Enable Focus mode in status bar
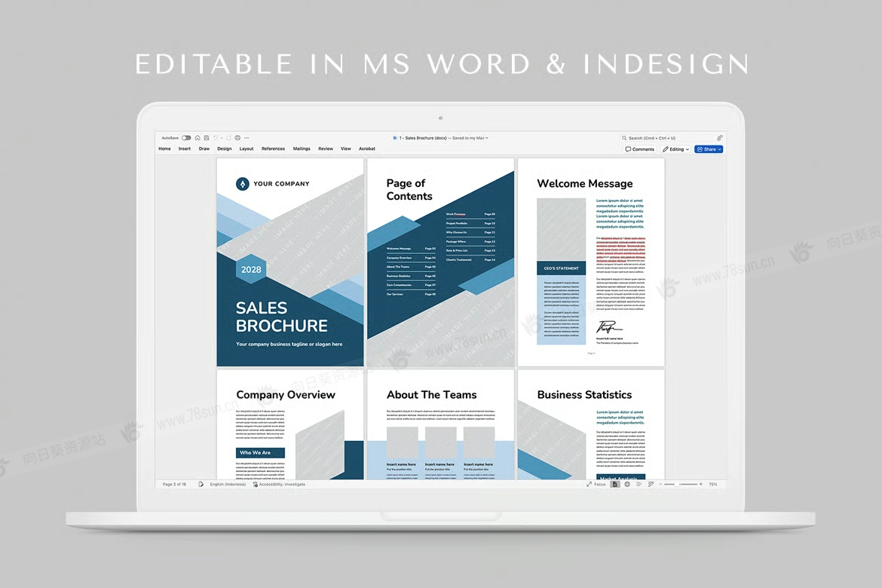882x588 pixels. coord(596,484)
